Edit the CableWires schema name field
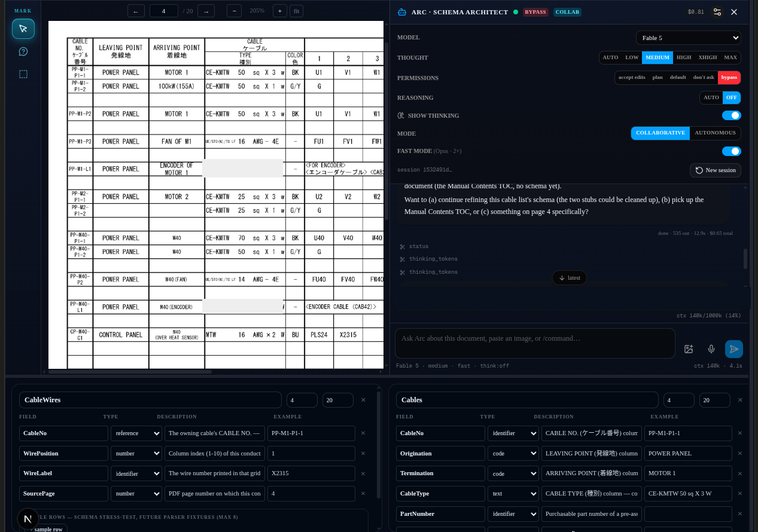This screenshot has height=532, width=758. [x=150, y=400]
